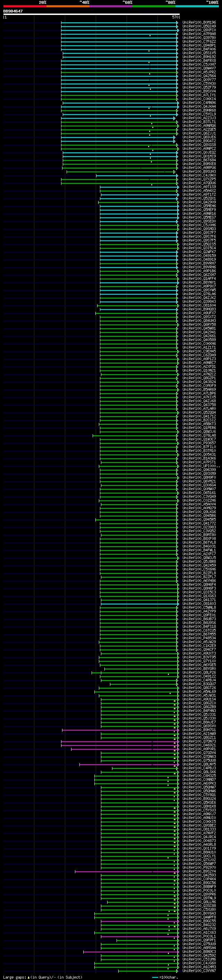Image resolution: width=222 pixels, height=980 pixels.
Task: Select the label UniRef100_C4MN96
Action: pyautogui.click(x=199, y=103)
